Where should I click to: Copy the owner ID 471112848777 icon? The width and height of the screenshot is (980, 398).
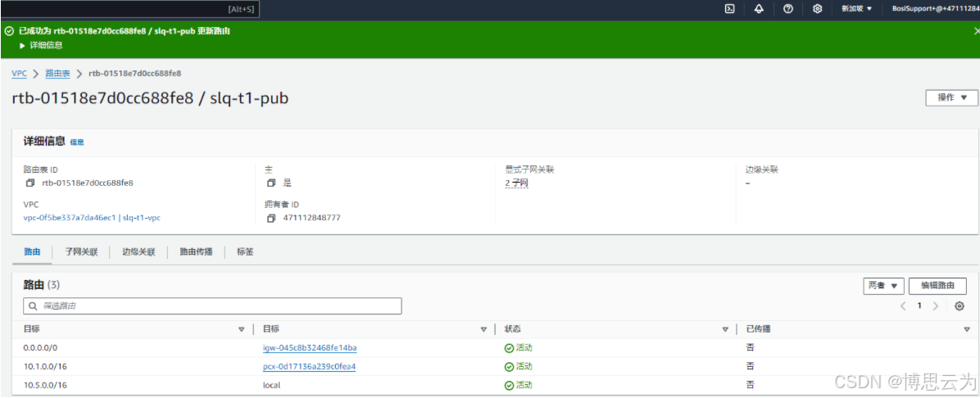click(271, 218)
